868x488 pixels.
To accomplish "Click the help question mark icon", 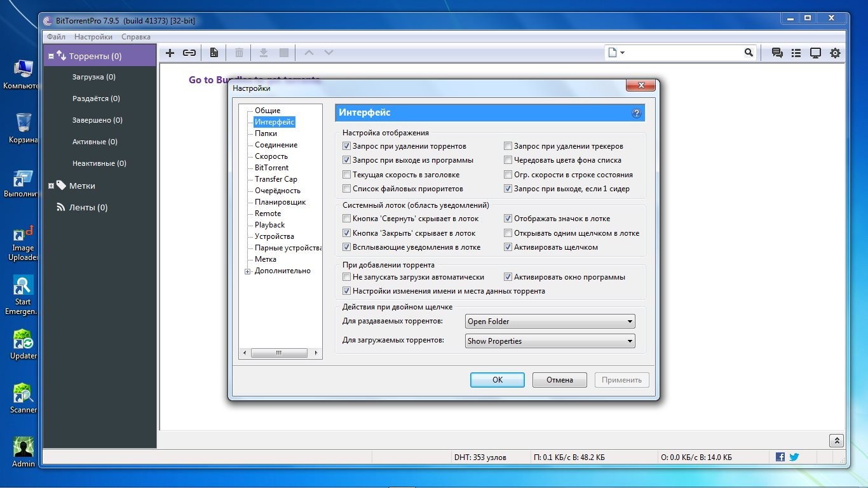I will (x=637, y=113).
